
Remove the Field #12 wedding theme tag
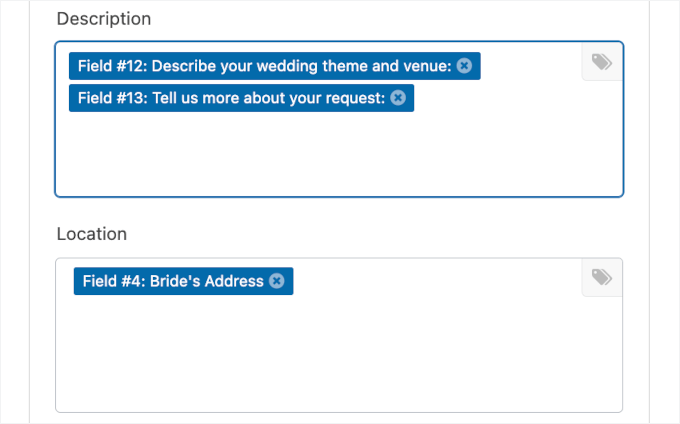(x=464, y=66)
